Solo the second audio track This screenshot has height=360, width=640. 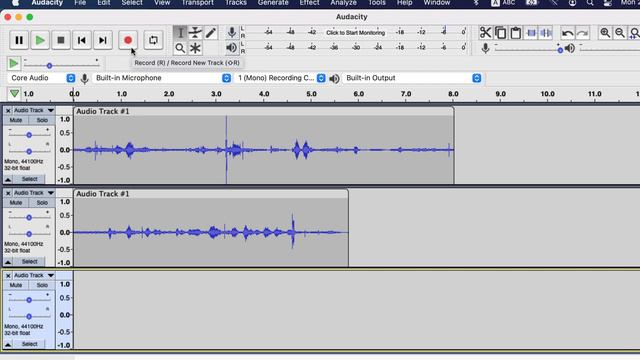42,203
